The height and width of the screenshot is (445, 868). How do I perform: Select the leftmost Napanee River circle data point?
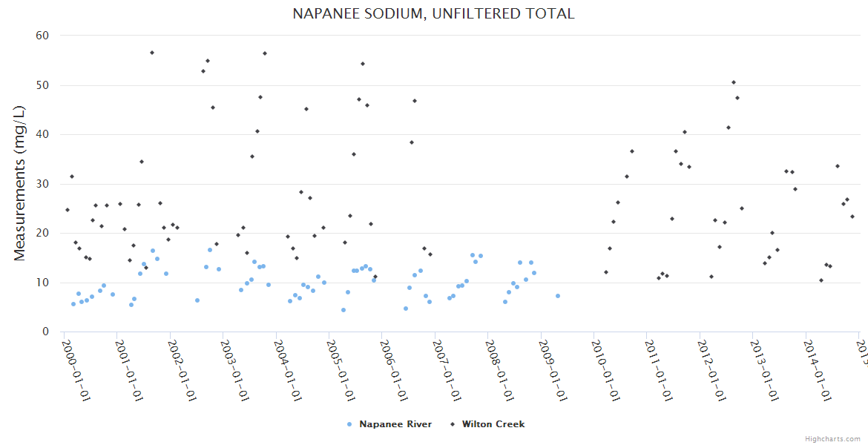pyautogui.click(x=73, y=304)
